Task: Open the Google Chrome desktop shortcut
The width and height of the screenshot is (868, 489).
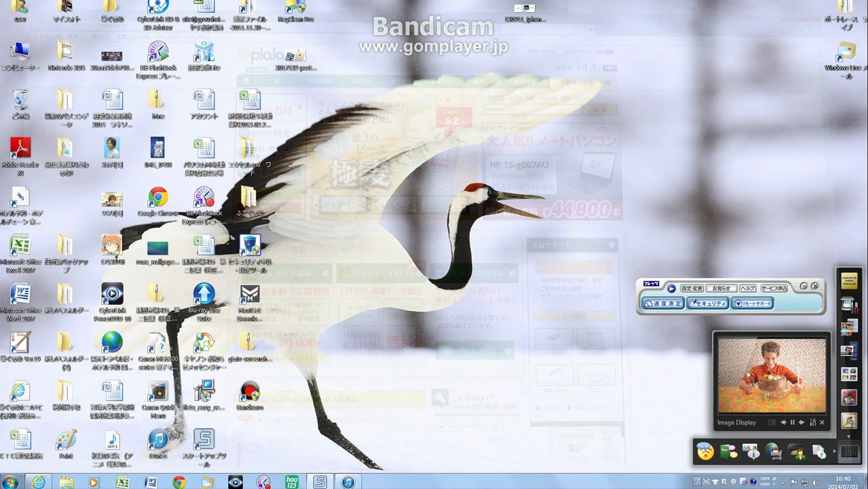Action: [158, 202]
